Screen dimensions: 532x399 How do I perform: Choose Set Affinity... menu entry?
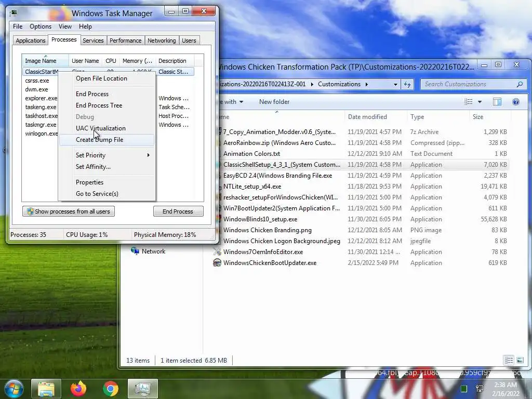pyautogui.click(x=107, y=167)
